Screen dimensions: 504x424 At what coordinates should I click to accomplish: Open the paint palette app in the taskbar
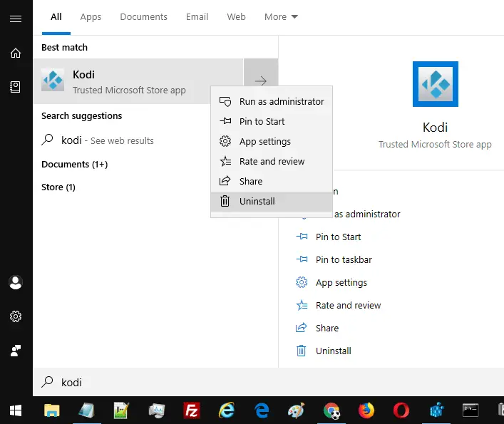click(297, 410)
